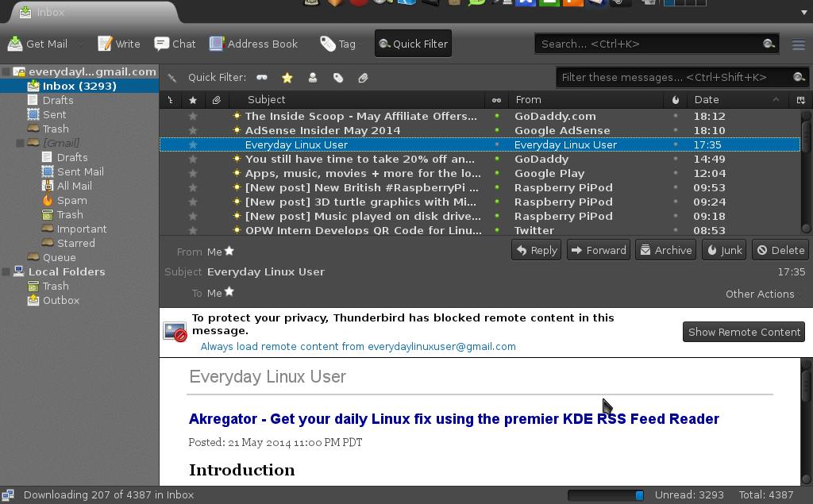Viewport: 813px width, 504px height.
Task: Mark the message as Junk
Action: (x=724, y=250)
